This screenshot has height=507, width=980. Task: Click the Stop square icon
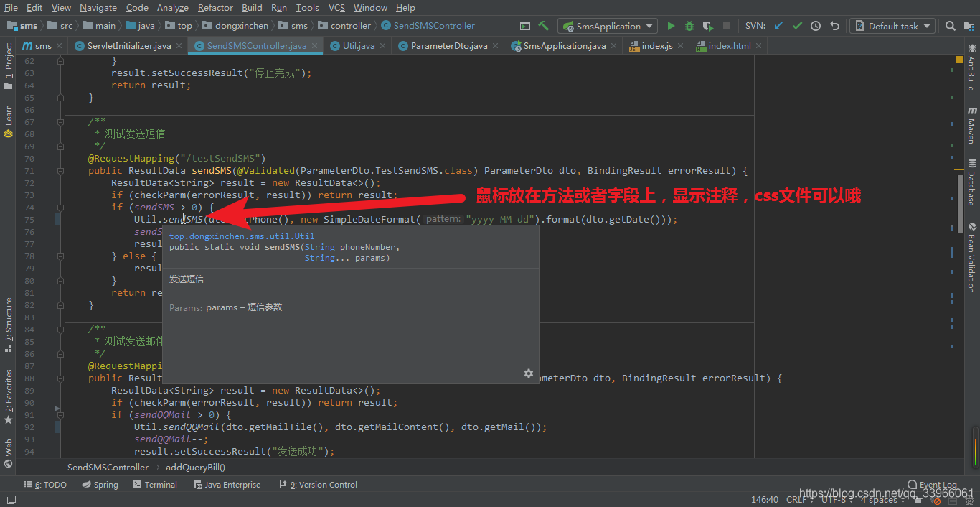[x=727, y=26]
